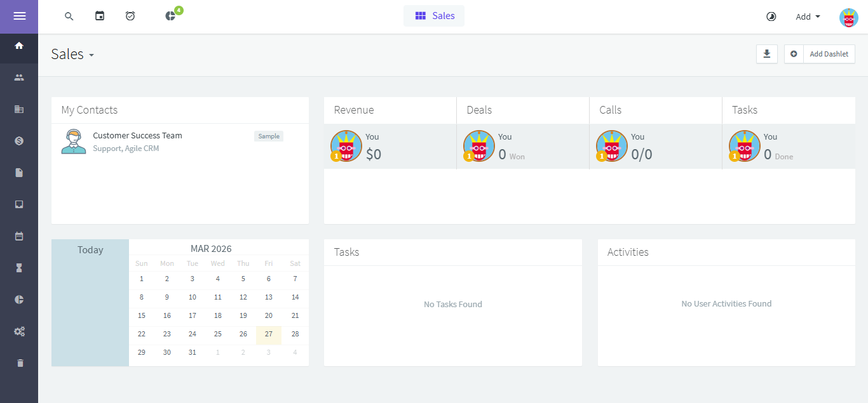Open the calendar icon in the top bar
Viewport: 868px width, 403px height.
click(100, 16)
